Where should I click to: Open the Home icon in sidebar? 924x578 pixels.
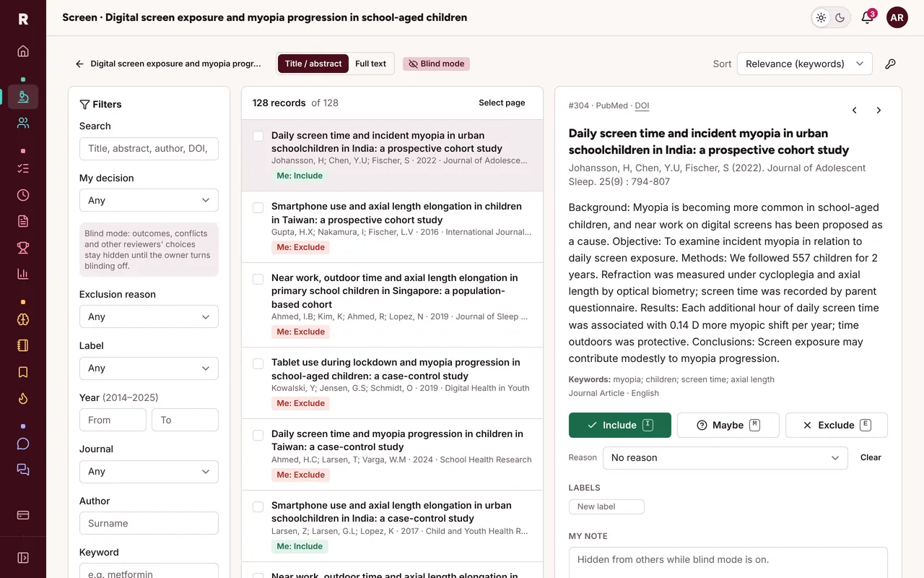[x=23, y=51]
